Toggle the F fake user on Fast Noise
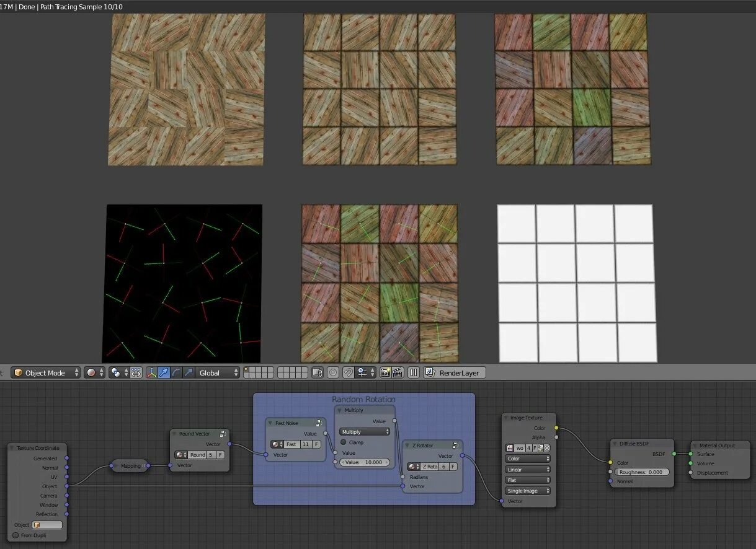756x549 pixels. point(316,444)
